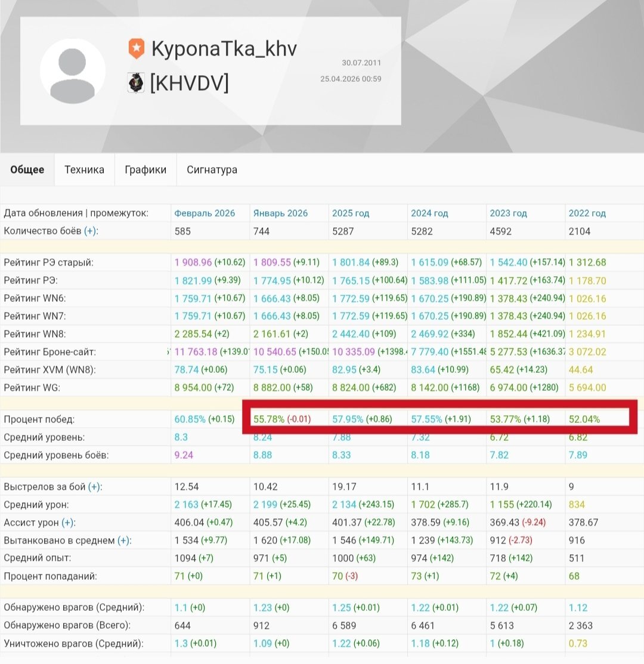
Task: Expand the plus next to Выстрелов за бой
Action: [94, 487]
